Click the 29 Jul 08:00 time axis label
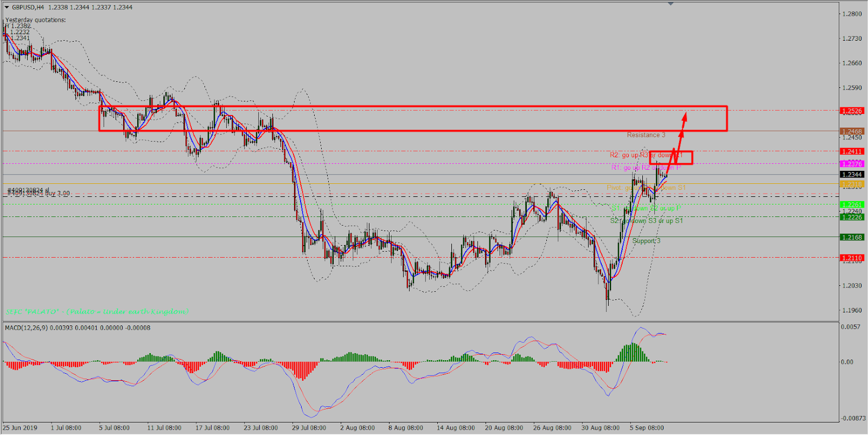The width and height of the screenshot is (868, 435). tap(309, 427)
